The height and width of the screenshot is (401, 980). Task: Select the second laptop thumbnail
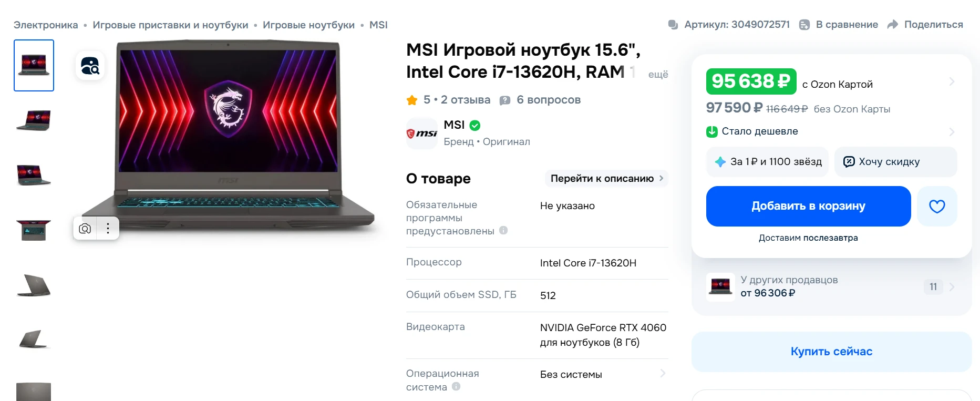(34, 120)
